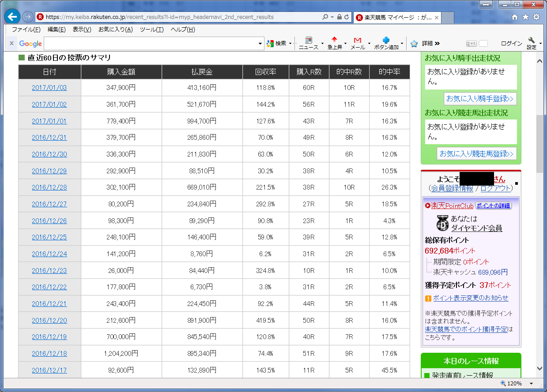Click the vertical scrollbar down arrow
This screenshot has width=547, height=392.
click(540, 368)
